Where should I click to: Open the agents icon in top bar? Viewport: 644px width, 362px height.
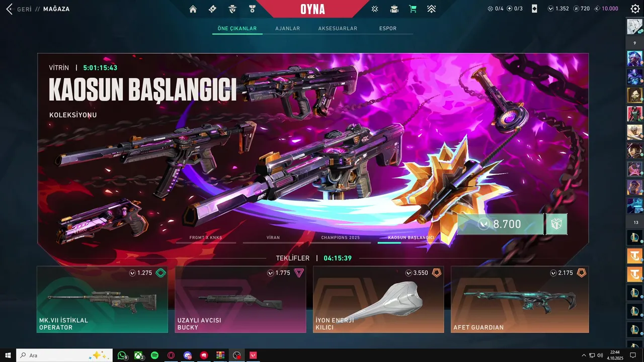(x=232, y=9)
